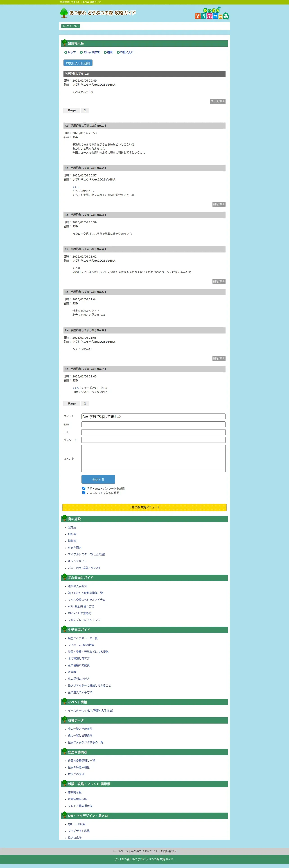Open 攻略情報掲示板 link
Viewport: 289px width, 868px height.
(77, 799)
